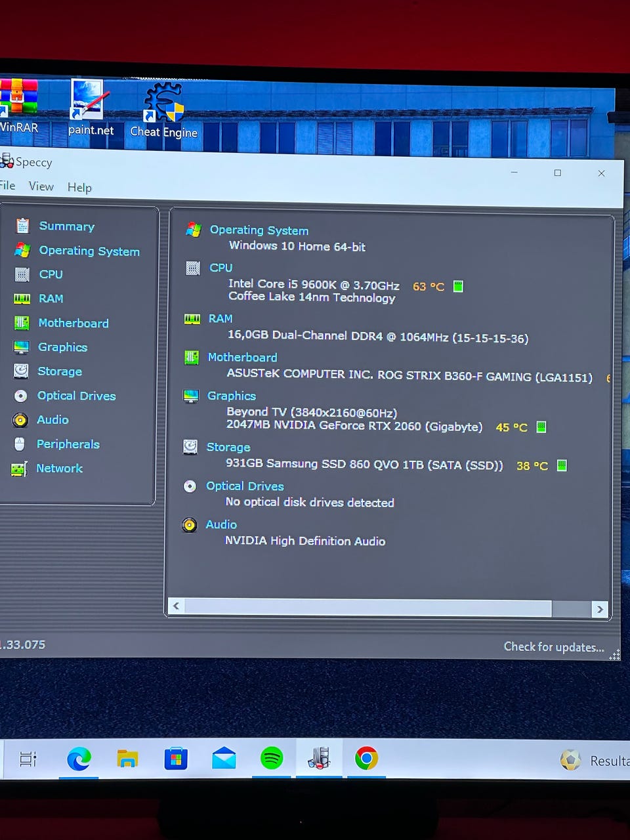The width and height of the screenshot is (630, 840).
Task: Maximize the Speccy window
Action: coord(558,173)
